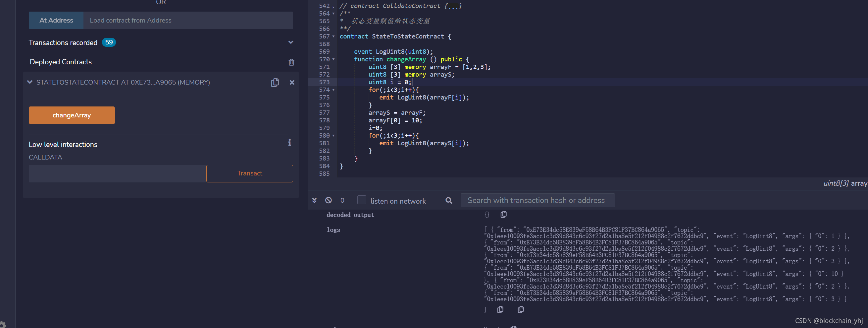Open settings gear at bottom left
868x328 pixels.
point(2,324)
